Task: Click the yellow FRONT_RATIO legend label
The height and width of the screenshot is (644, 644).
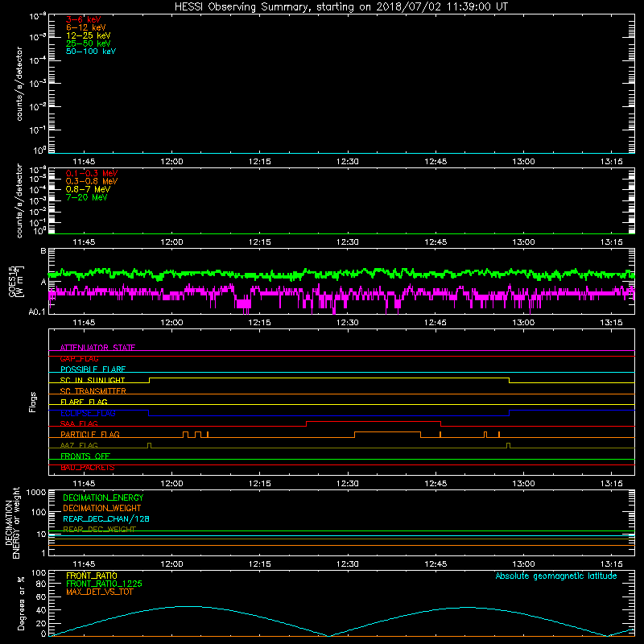Action: 92,576
